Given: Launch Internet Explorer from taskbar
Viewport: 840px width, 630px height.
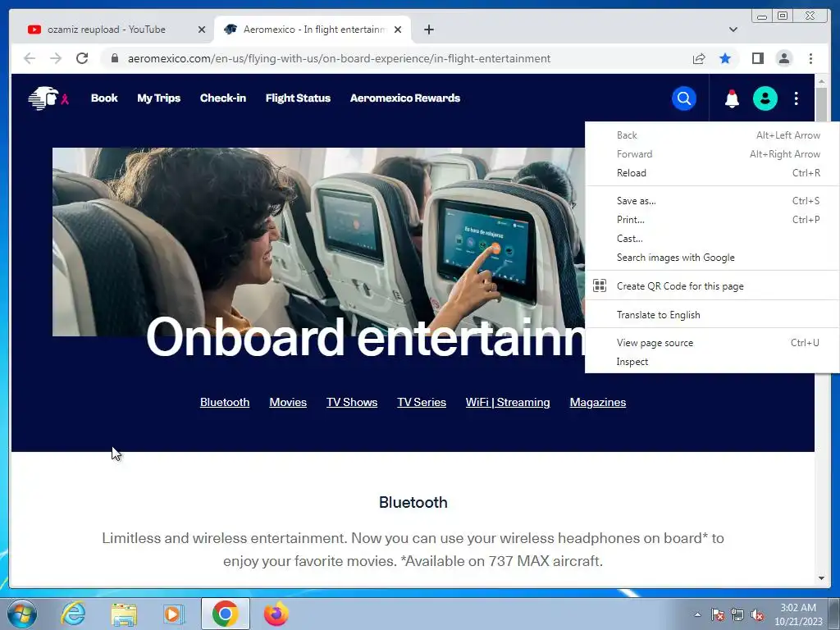Looking at the screenshot, I should [x=73, y=614].
